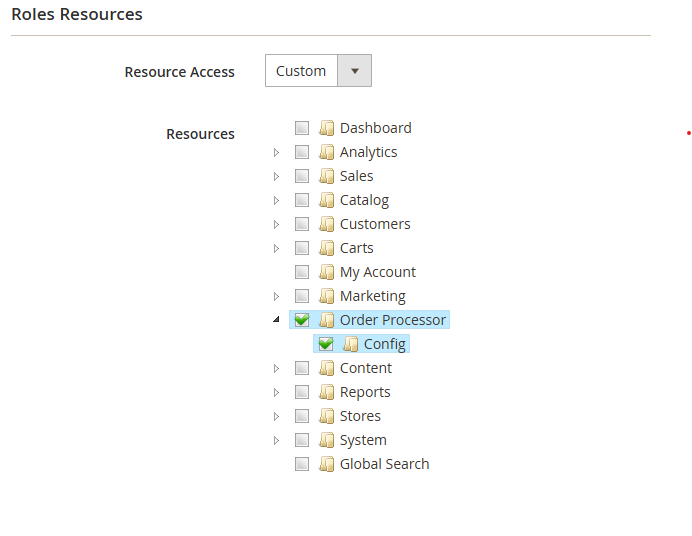Check the Marketing resource checkbox
Image resolution: width=692 pixels, height=536 pixels.
(x=302, y=296)
